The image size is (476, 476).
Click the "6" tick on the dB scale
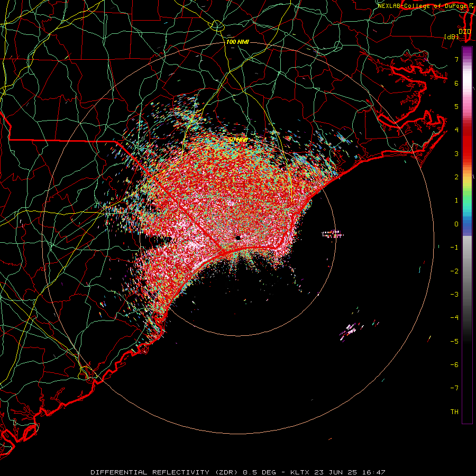click(456, 83)
